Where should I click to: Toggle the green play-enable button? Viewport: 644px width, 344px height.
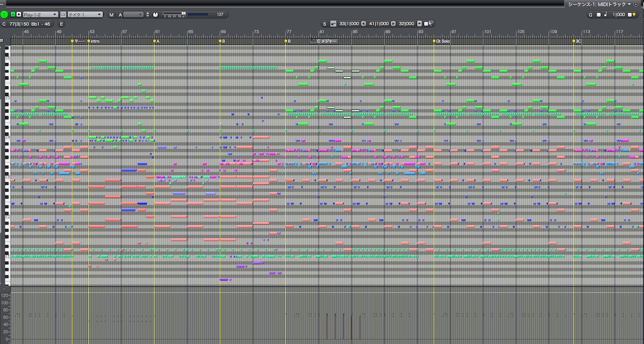[13, 15]
